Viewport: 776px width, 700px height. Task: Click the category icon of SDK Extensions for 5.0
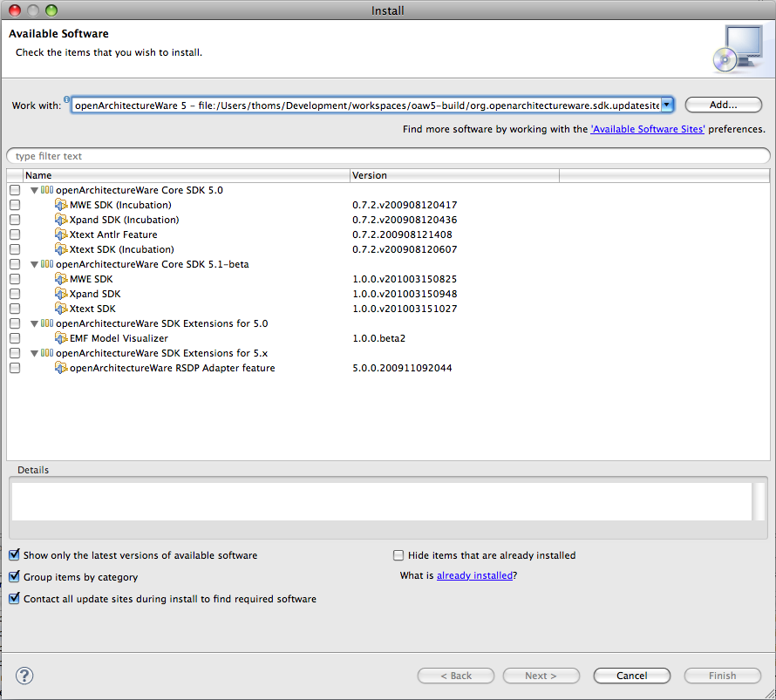point(47,323)
